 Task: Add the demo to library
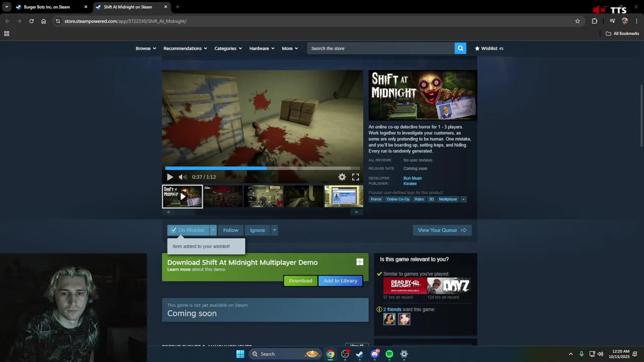341,281
